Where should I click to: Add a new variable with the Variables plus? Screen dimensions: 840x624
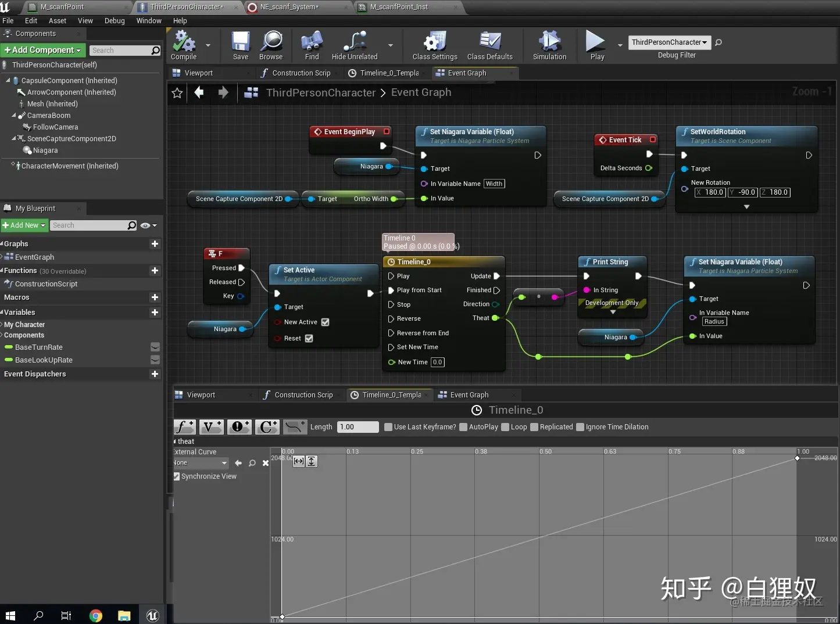coord(155,313)
